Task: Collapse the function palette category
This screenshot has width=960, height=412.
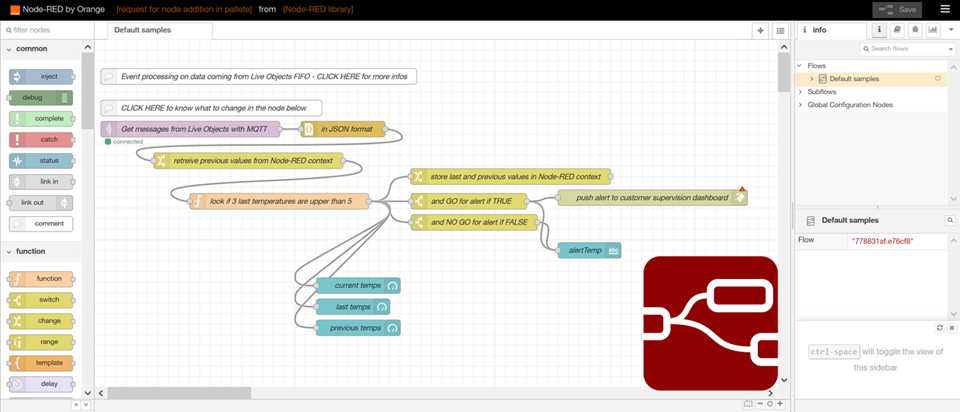Action: tap(9, 252)
